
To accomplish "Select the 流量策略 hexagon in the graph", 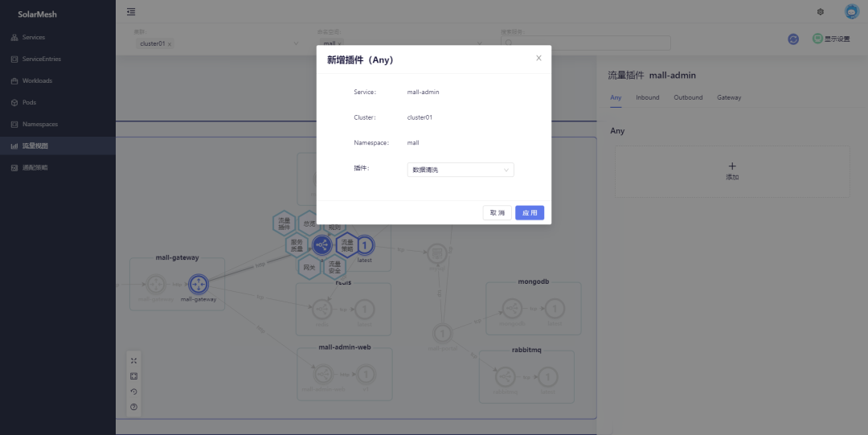I will tap(347, 244).
